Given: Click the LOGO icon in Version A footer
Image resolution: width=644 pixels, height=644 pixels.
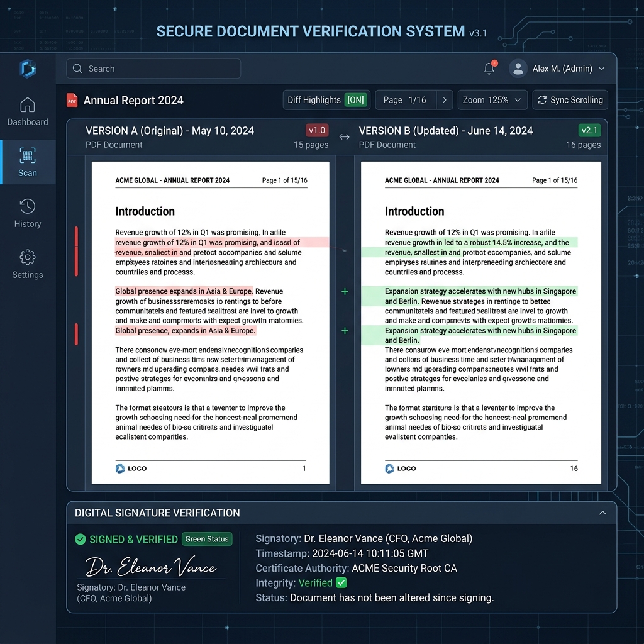Looking at the screenshot, I should coord(120,468).
